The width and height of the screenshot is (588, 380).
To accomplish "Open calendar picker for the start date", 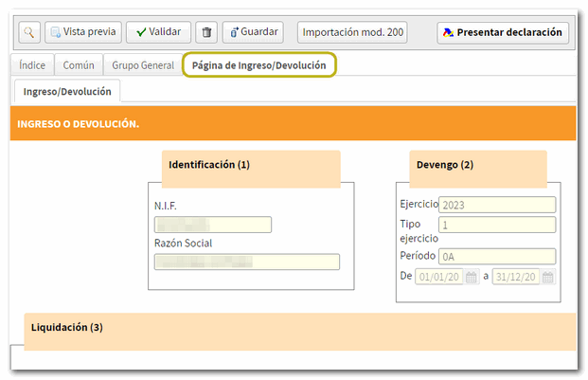I will (471, 277).
